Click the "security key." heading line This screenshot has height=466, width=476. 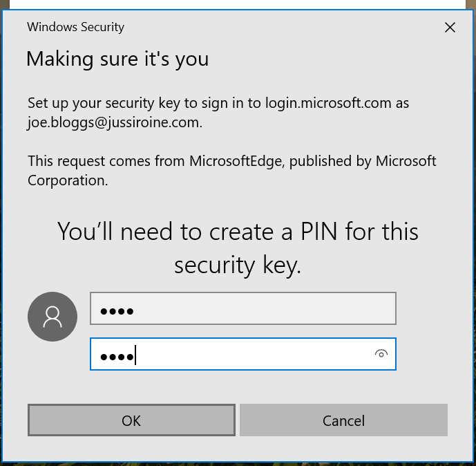click(238, 265)
